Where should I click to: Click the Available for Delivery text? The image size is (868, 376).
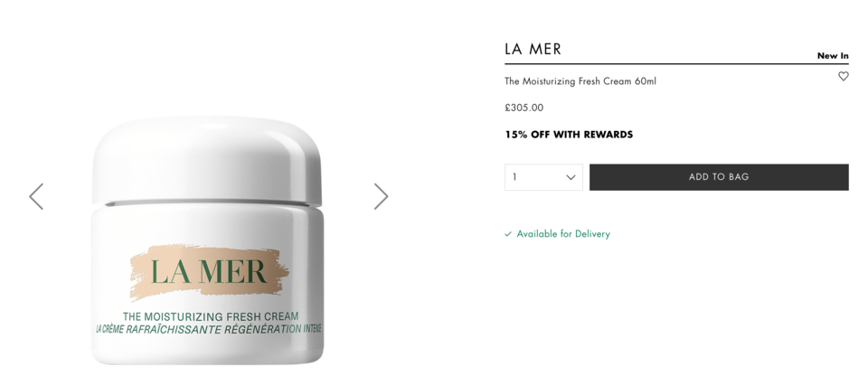(x=563, y=234)
